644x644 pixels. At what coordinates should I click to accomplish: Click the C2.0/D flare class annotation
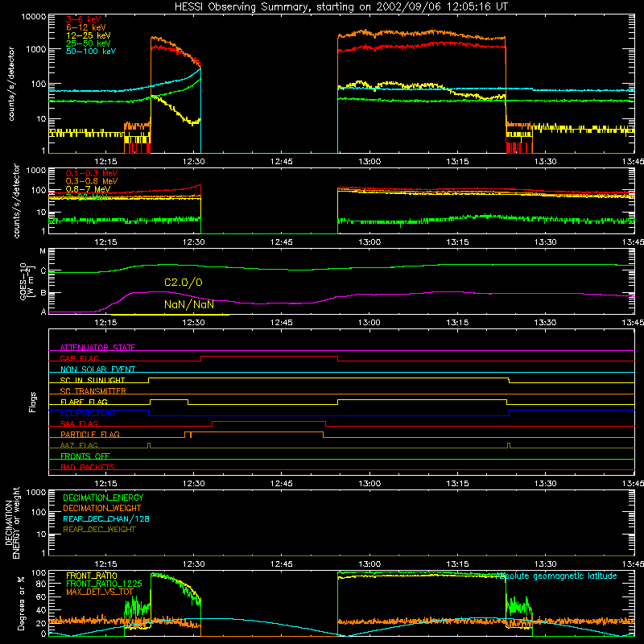184,283
